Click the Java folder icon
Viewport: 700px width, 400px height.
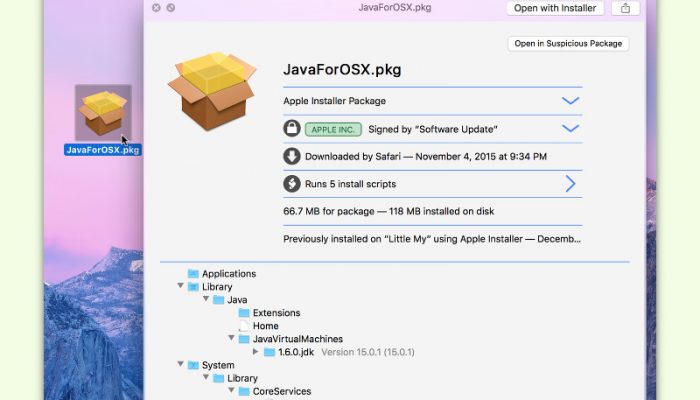coord(218,300)
